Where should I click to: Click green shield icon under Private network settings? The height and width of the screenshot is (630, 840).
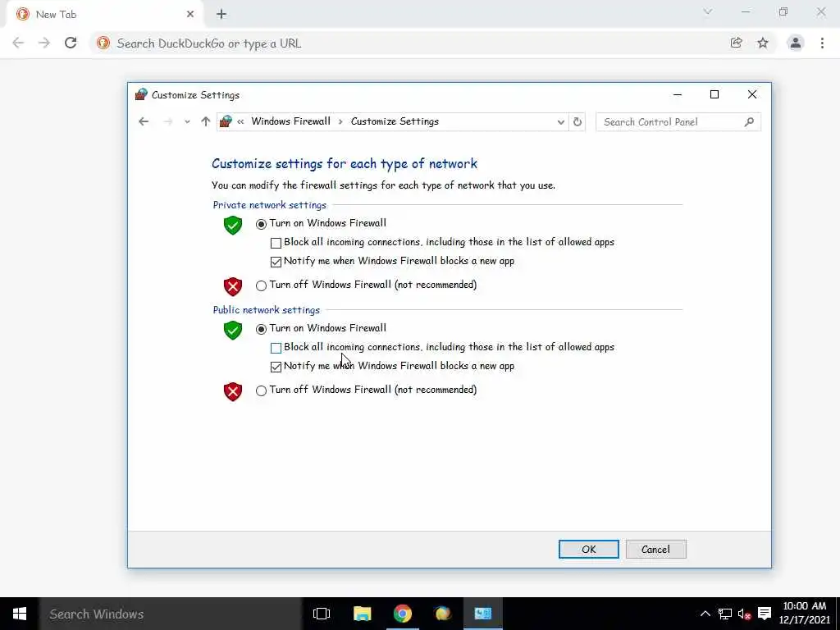click(x=233, y=225)
